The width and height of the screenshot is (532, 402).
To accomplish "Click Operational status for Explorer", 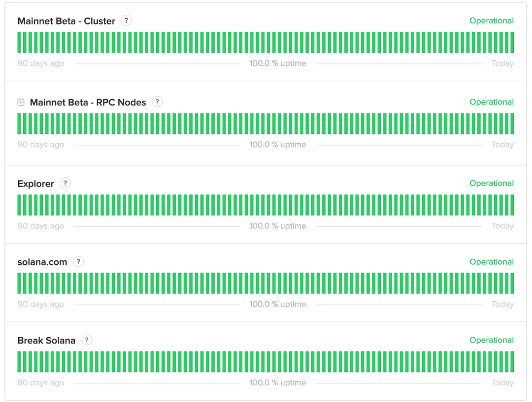I will (x=492, y=184).
